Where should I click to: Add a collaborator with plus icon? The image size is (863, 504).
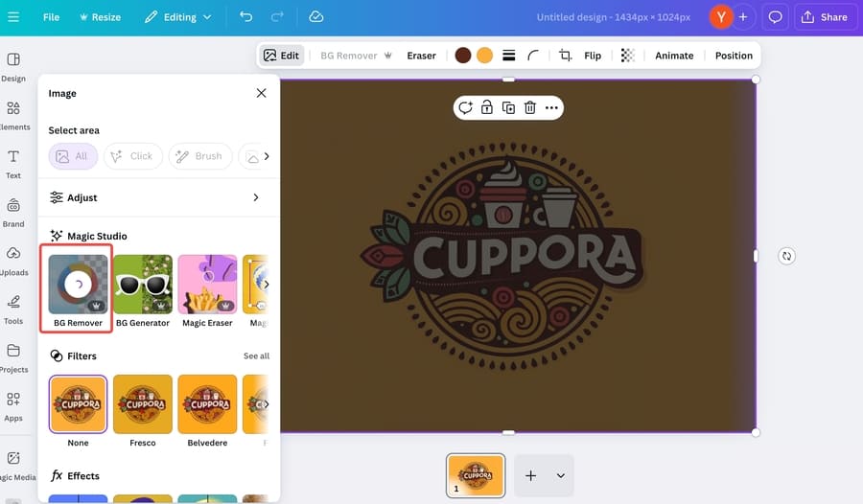pyautogui.click(x=743, y=17)
